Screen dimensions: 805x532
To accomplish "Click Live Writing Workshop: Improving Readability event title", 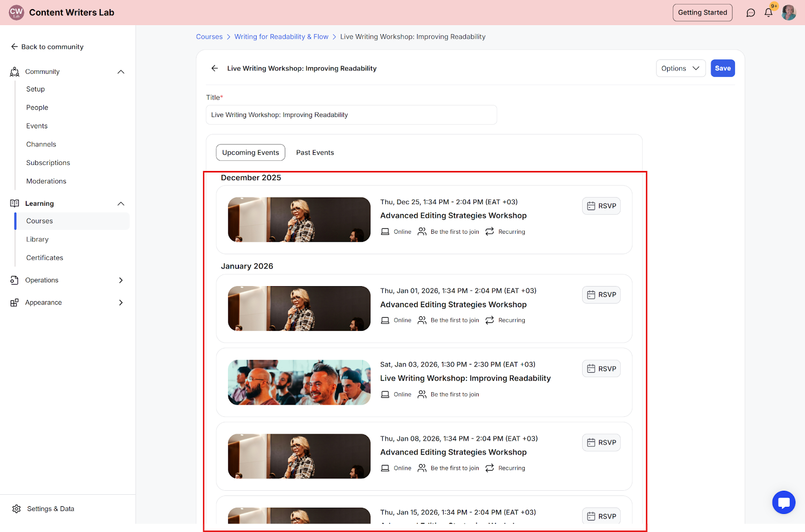I will [465, 379].
